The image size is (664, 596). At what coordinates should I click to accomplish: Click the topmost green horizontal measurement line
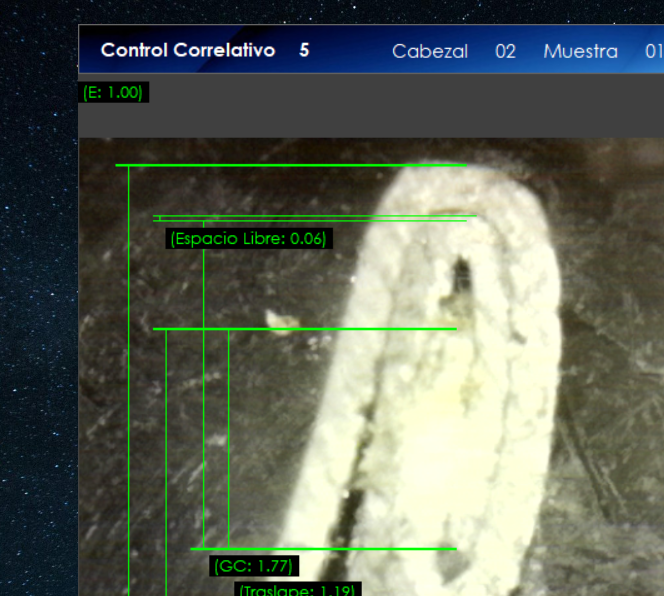290,165
